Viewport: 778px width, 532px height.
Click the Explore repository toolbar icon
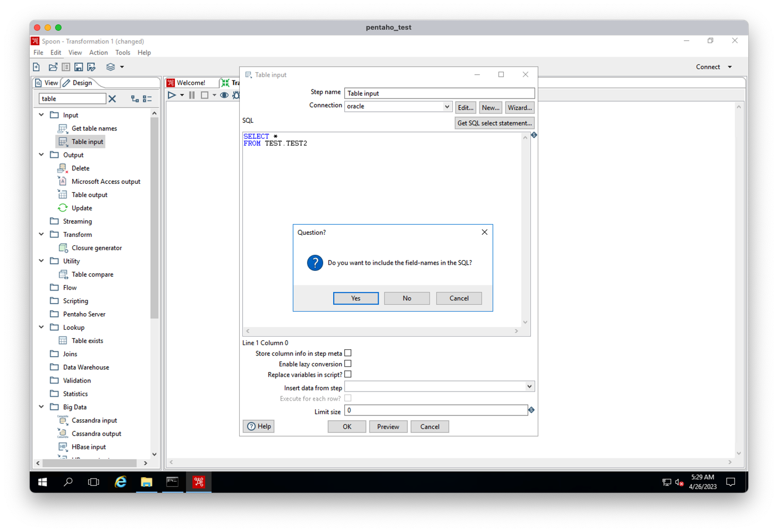(66, 67)
